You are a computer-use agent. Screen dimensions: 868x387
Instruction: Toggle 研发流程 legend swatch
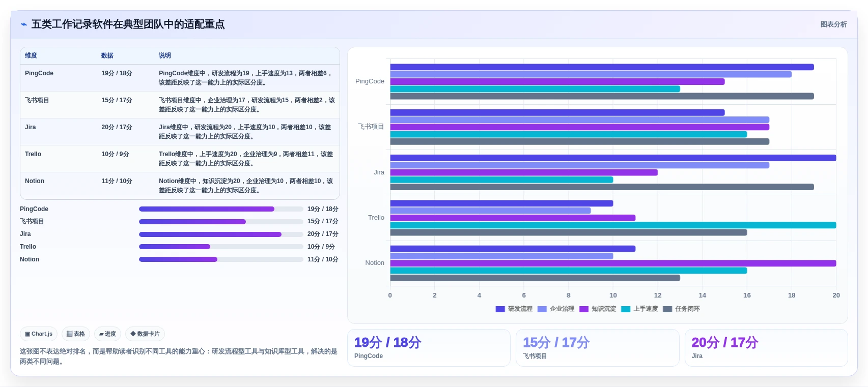(x=500, y=309)
